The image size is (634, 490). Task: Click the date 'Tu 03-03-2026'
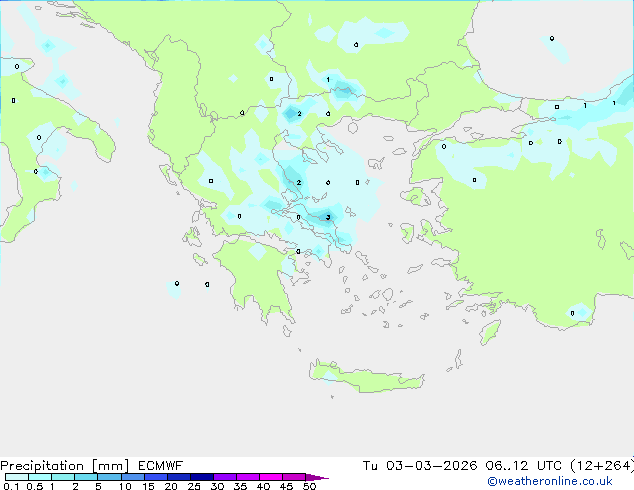pyautogui.click(x=420, y=466)
